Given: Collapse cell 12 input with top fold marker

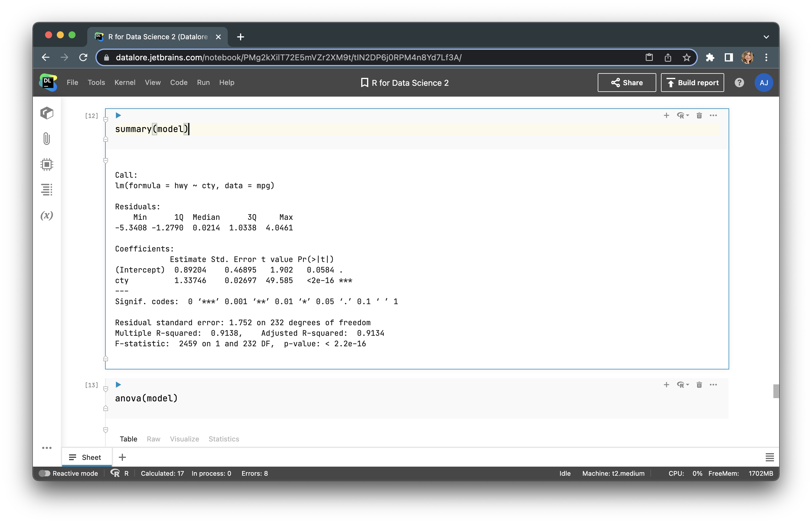Looking at the screenshot, I should [106, 120].
